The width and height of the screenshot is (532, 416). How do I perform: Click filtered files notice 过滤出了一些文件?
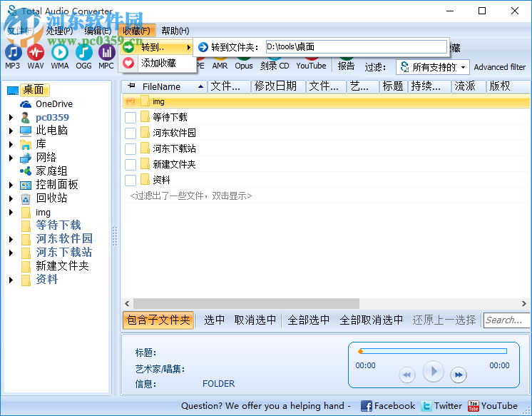point(191,196)
